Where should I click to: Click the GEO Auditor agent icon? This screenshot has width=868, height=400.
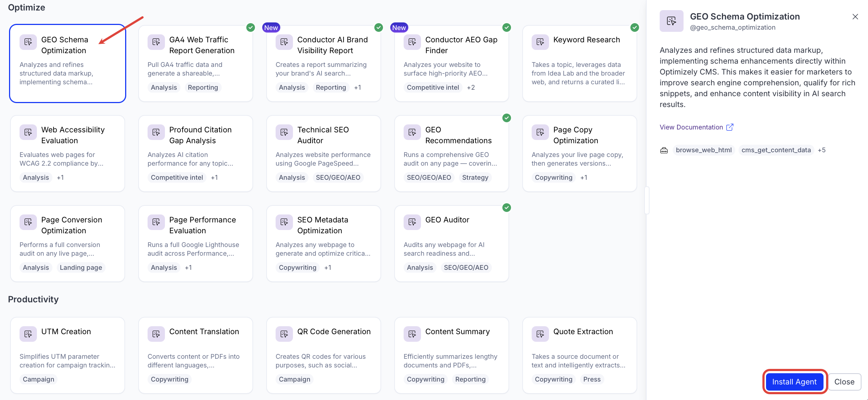[x=412, y=222]
